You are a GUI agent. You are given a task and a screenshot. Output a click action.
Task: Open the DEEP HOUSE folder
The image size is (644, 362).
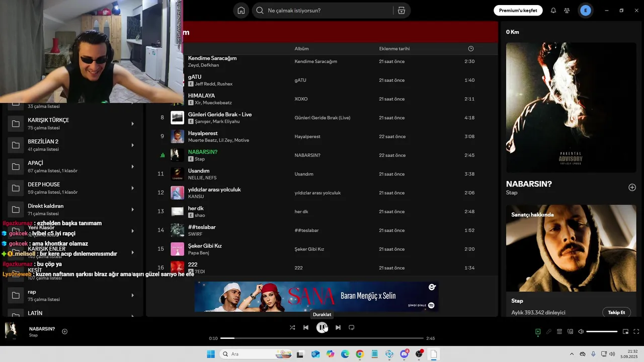coord(72,188)
